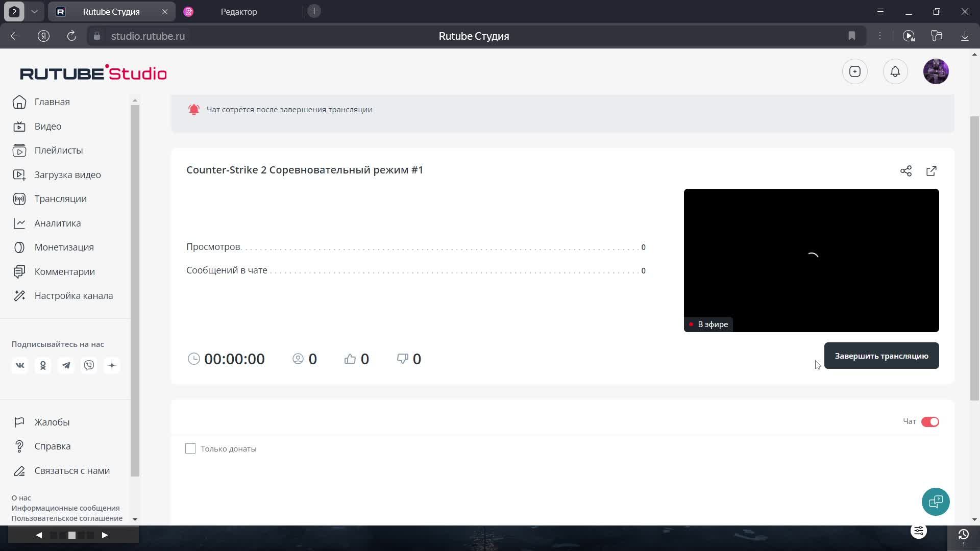Check the Только донаты checkbox
The height and width of the screenshot is (551, 980).
[190, 449]
